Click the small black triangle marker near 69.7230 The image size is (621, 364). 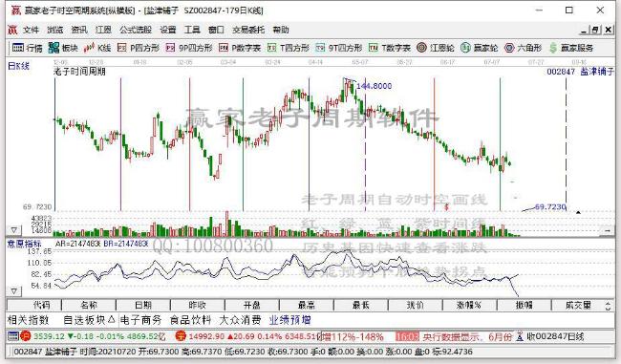point(578,212)
